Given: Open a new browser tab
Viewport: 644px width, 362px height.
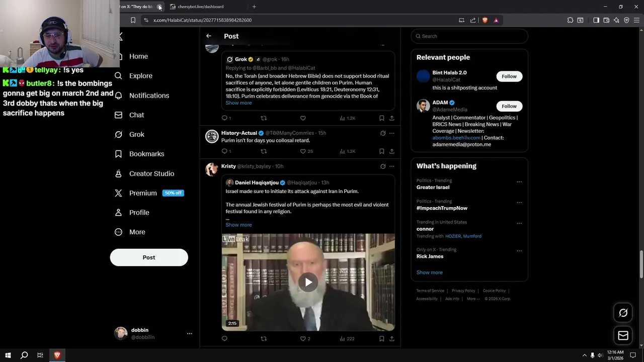Looking at the screenshot, I should coord(254,7).
